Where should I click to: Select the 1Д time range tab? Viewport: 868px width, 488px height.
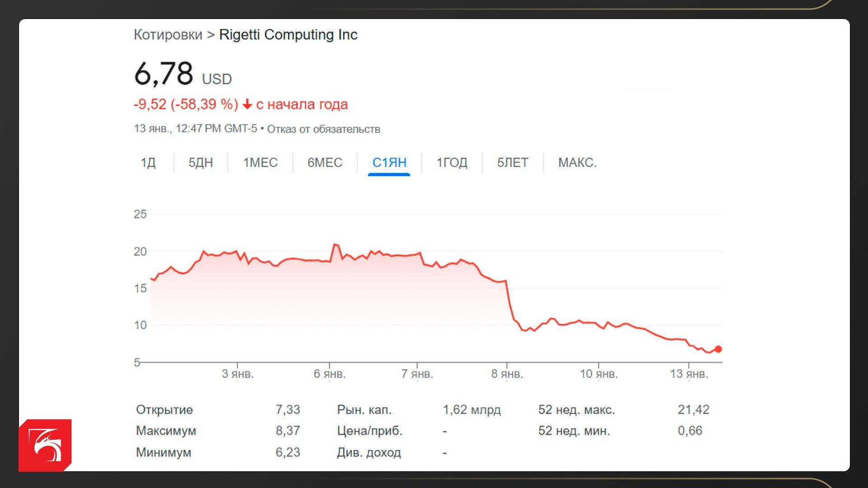pyautogui.click(x=148, y=163)
